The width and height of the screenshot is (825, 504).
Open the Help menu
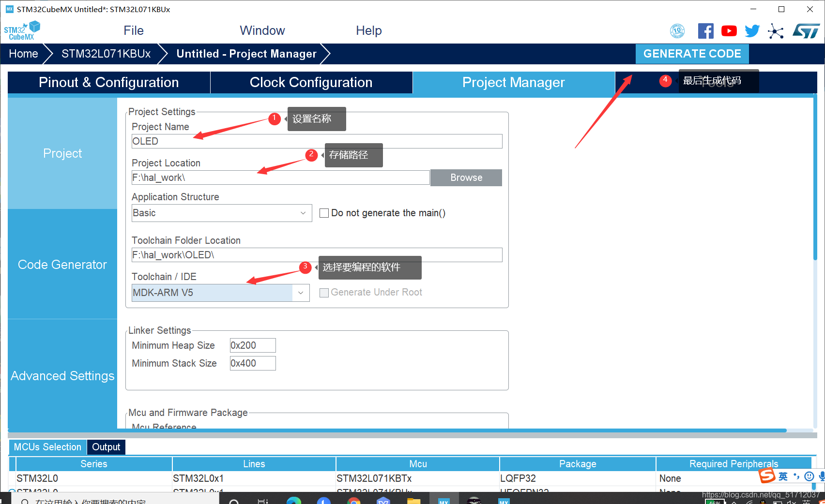click(x=369, y=30)
